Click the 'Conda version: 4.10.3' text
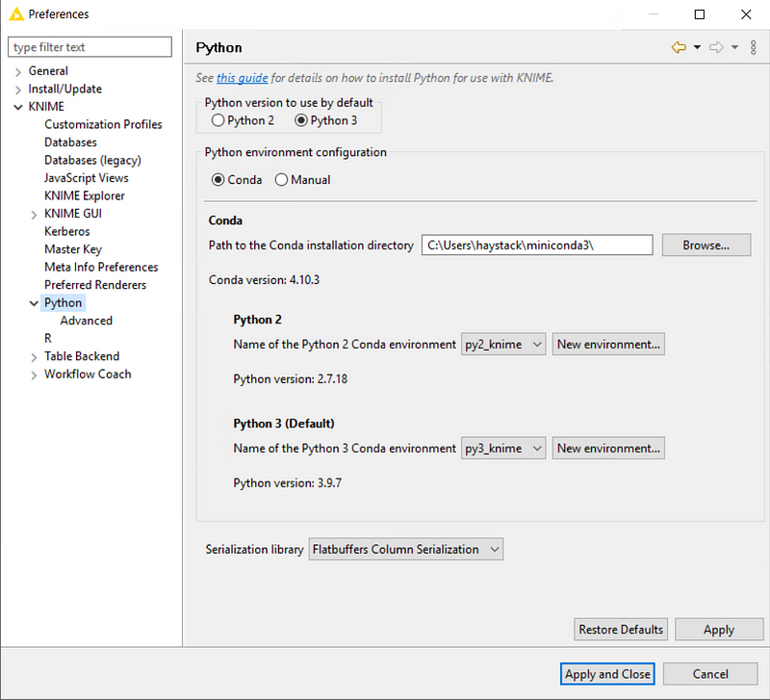The width and height of the screenshot is (770, 700). (x=264, y=280)
